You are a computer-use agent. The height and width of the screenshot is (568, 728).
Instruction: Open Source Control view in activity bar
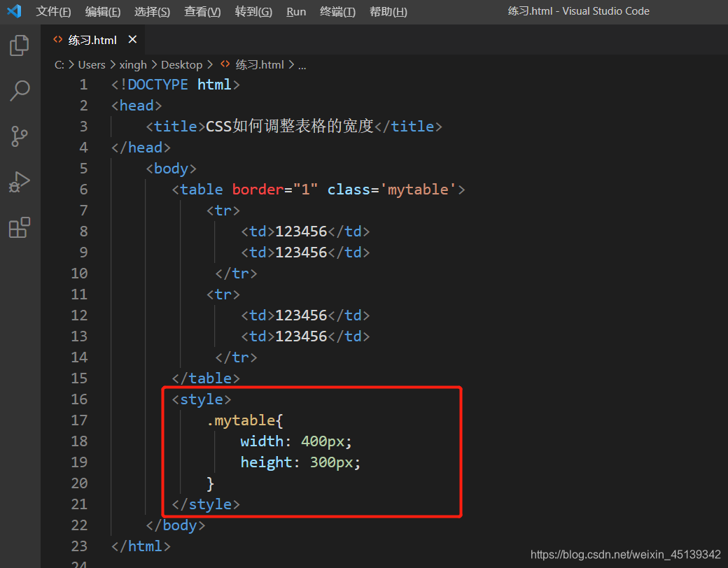tap(19, 136)
